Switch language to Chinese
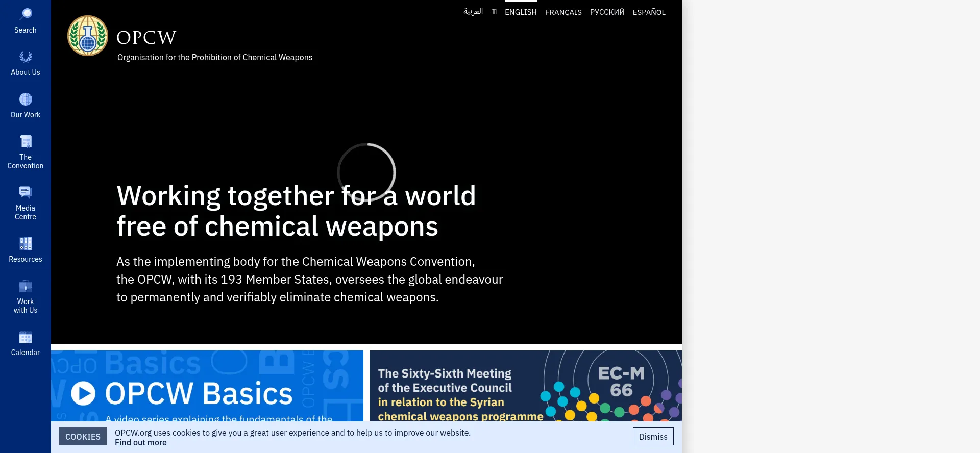This screenshot has height=453, width=980. coord(494,12)
